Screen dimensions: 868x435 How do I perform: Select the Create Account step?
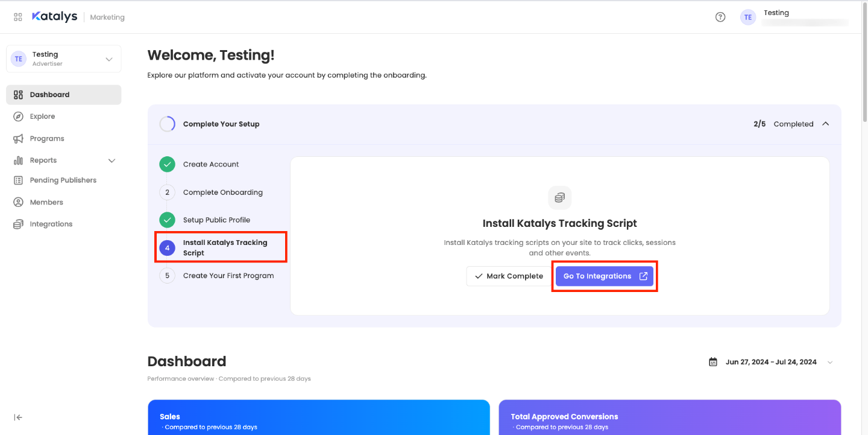click(x=211, y=164)
